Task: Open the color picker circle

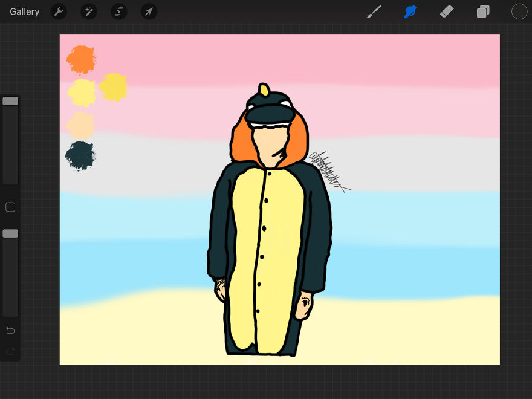Action: (x=519, y=11)
